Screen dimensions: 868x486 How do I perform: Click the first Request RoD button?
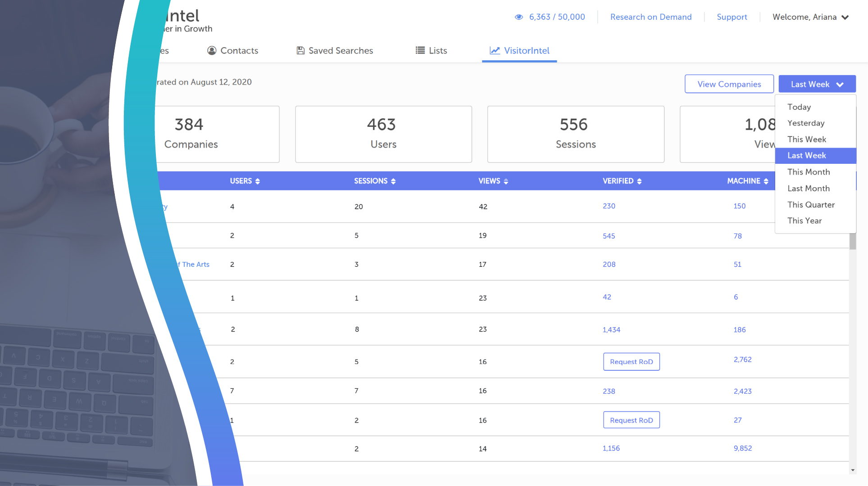(x=631, y=361)
